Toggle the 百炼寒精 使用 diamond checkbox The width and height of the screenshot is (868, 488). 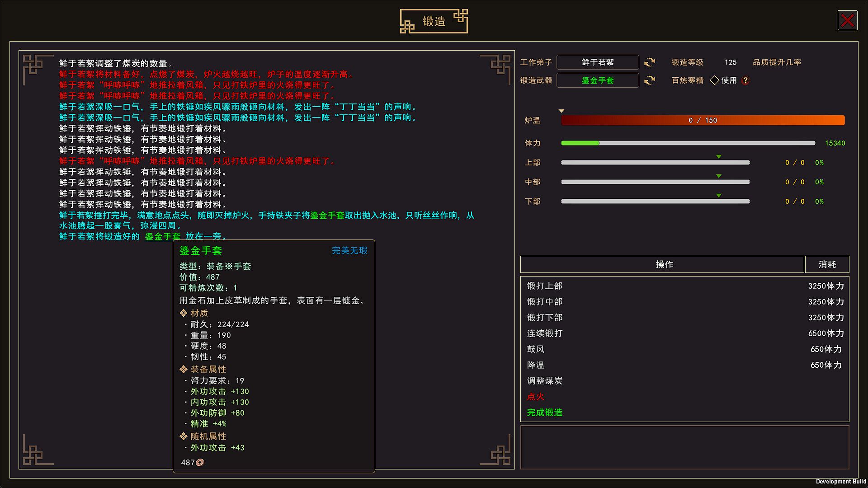(x=715, y=80)
